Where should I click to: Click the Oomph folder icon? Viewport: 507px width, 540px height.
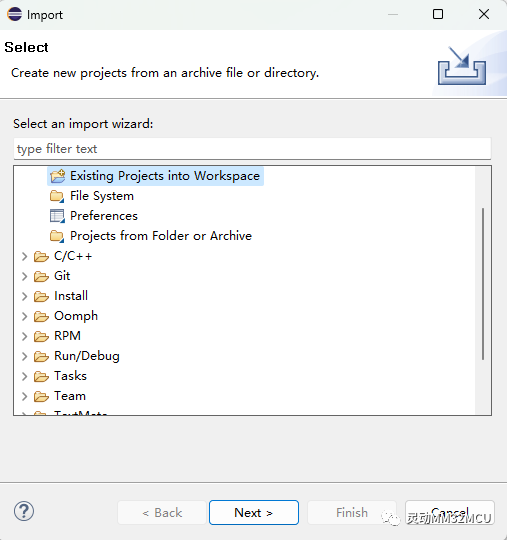[x=41, y=316]
